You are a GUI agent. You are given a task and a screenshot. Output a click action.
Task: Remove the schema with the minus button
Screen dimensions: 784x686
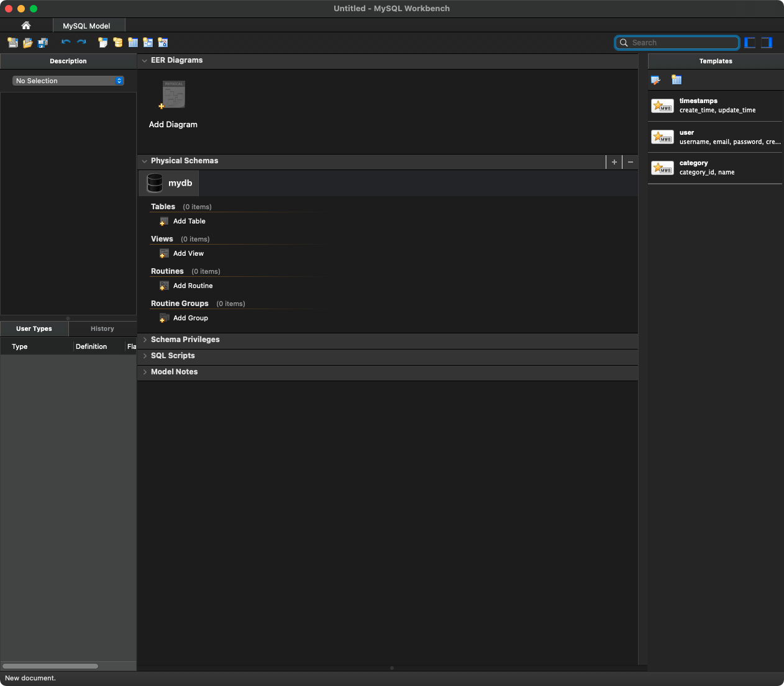click(x=631, y=162)
